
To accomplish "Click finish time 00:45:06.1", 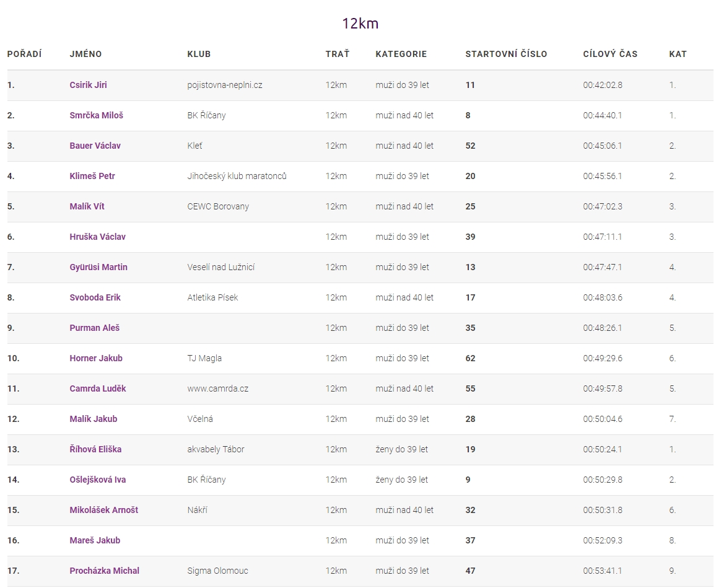I will 602,146.
